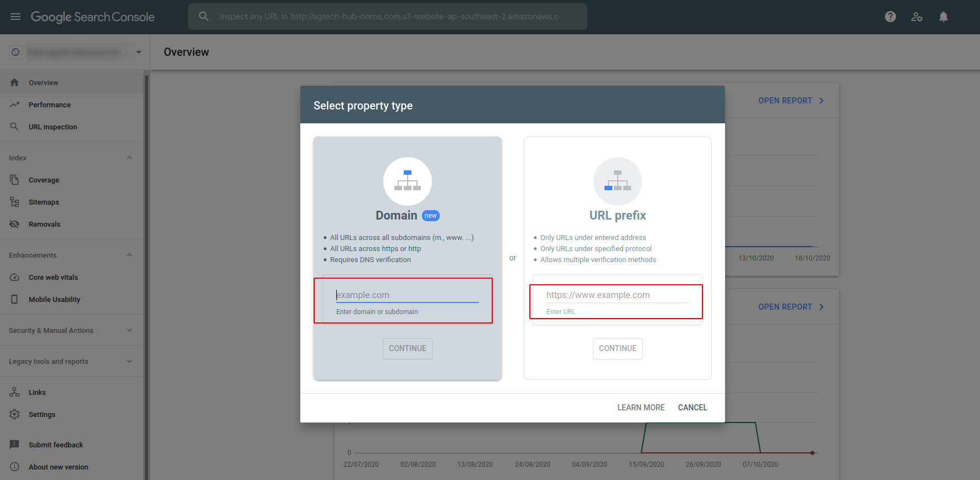Click the Performance trend icon
Image resolution: width=980 pixels, height=480 pixels.
pos(14,105)
